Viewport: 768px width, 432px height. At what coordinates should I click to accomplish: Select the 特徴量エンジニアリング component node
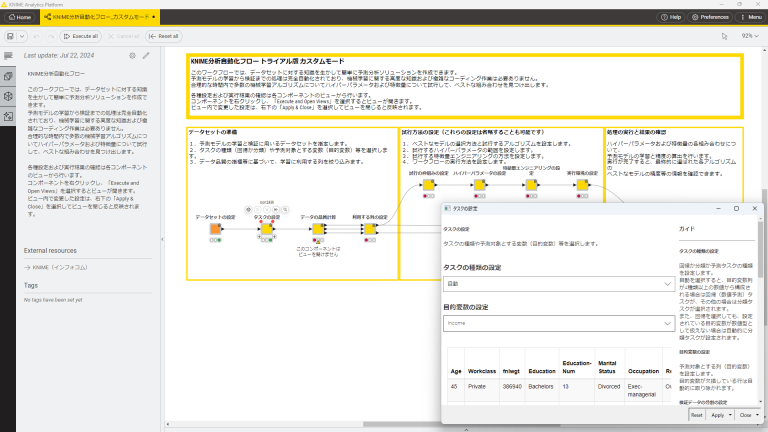(x=531, y=185)
